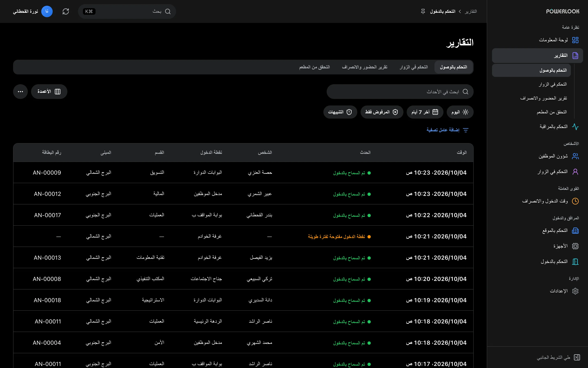Image resolution: width=588 pixels, height=368 pixels.
Task: Click the global بحث search field
Action: click(127, 11)
